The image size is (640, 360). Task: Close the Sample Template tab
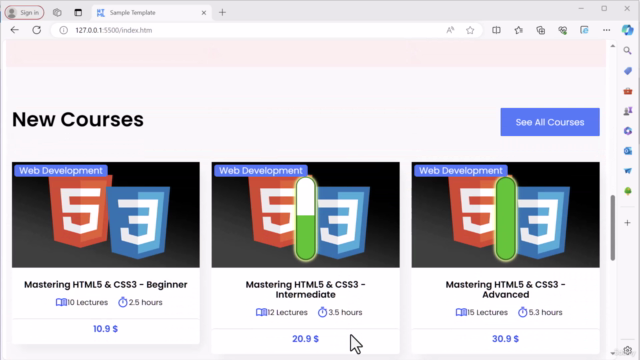pyautogui.click(x=204, y=13)
